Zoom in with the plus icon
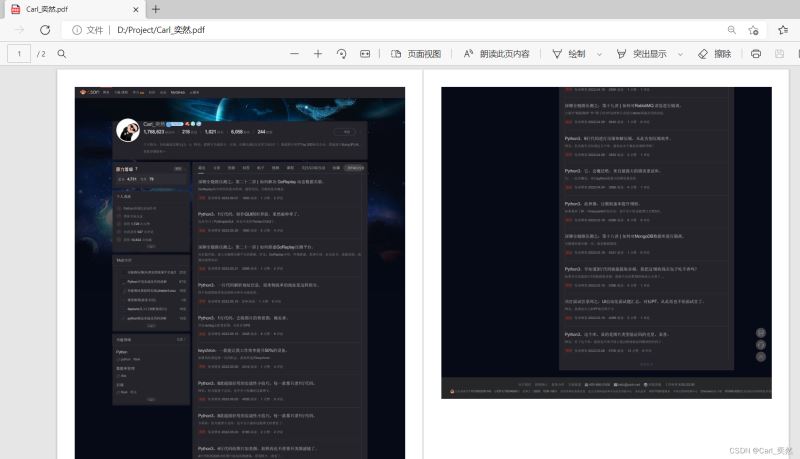 (318, 54)
